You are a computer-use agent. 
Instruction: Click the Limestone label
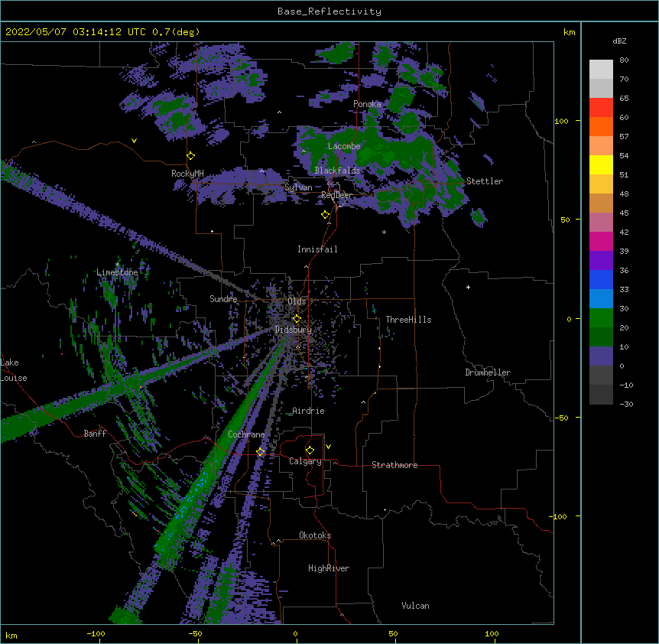point(117,272)
